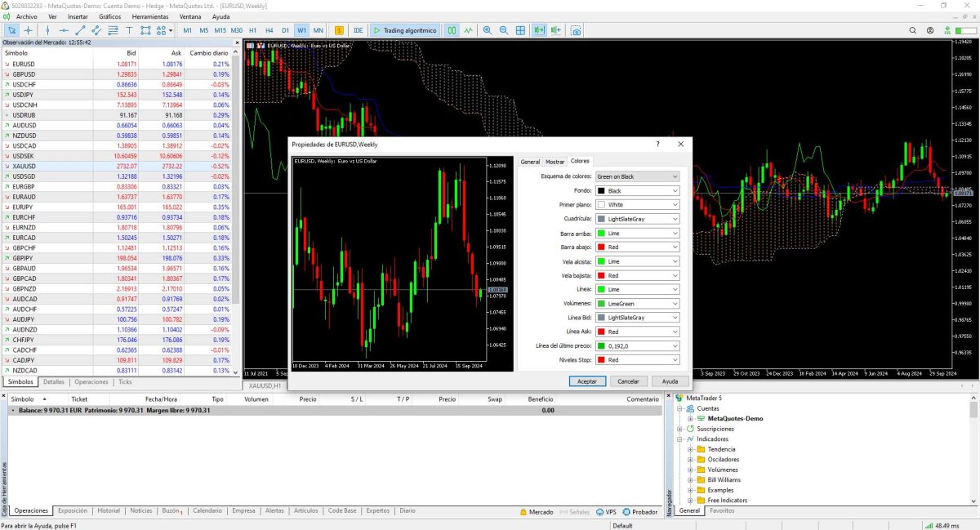Pick the vertical line drawing tool
The height and width of the screenshot is (530, 980).
pos(47,30)
